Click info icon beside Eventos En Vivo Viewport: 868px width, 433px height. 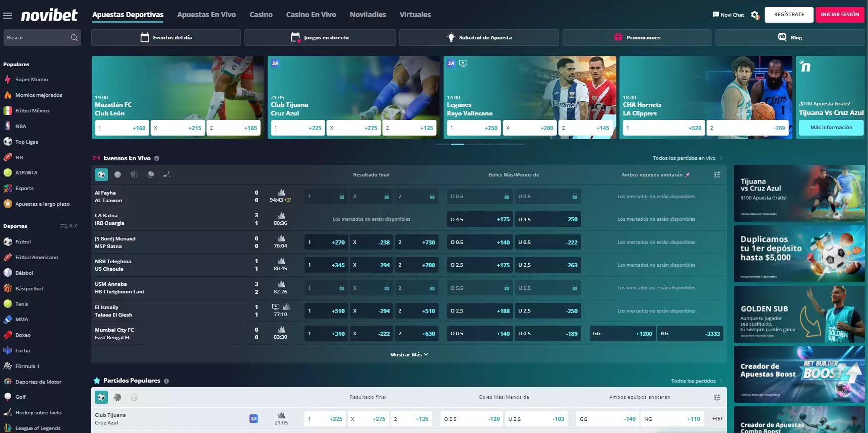pos(157,158)
